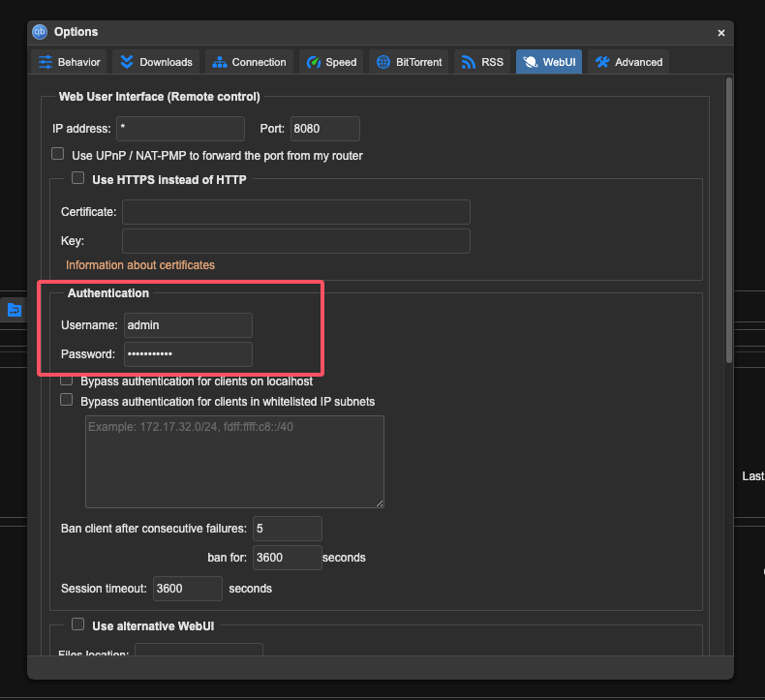Click the Session timeout field
Viewport: 765px width, 700px height.
pyautogui.click(x=188, y=589)
